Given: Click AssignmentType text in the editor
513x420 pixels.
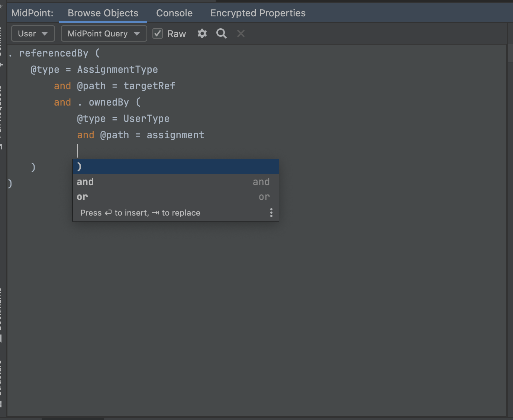Looking at the screenshot, I should (117, 70).
